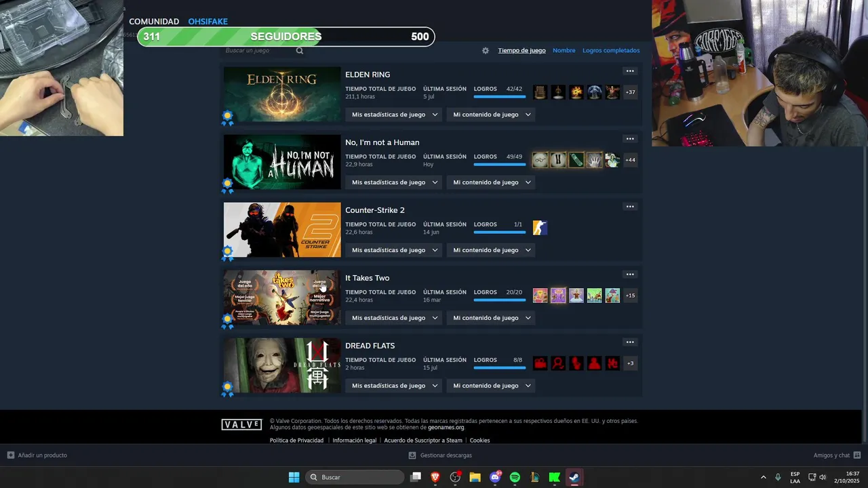
Task: Open Counter-Strike 2 three-dots options menu
Action: pos(630,207)
